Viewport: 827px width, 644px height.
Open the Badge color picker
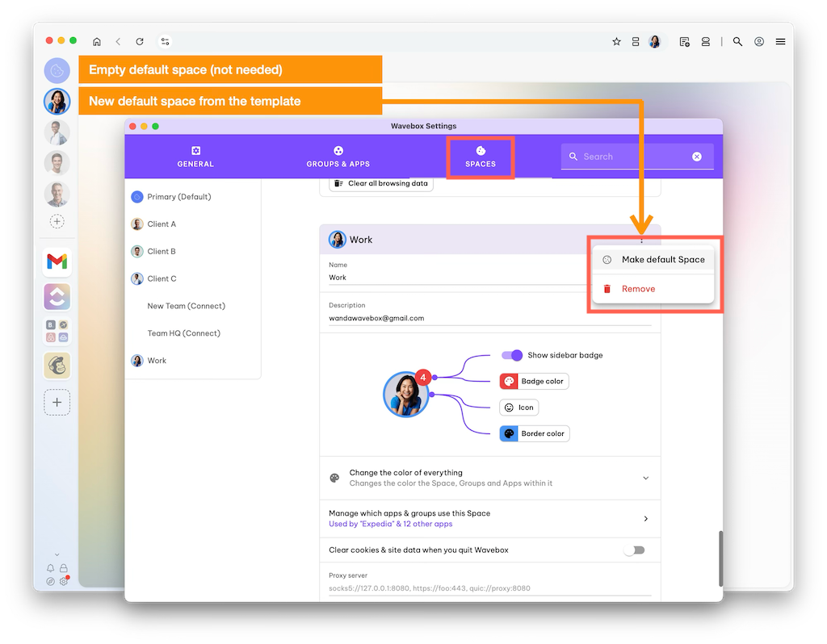(x=535, y=381)
